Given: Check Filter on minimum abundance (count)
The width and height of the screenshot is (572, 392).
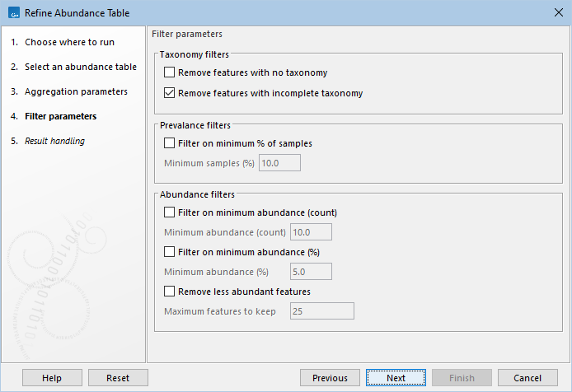Looking at the screenshot, I should click(170, 212).
